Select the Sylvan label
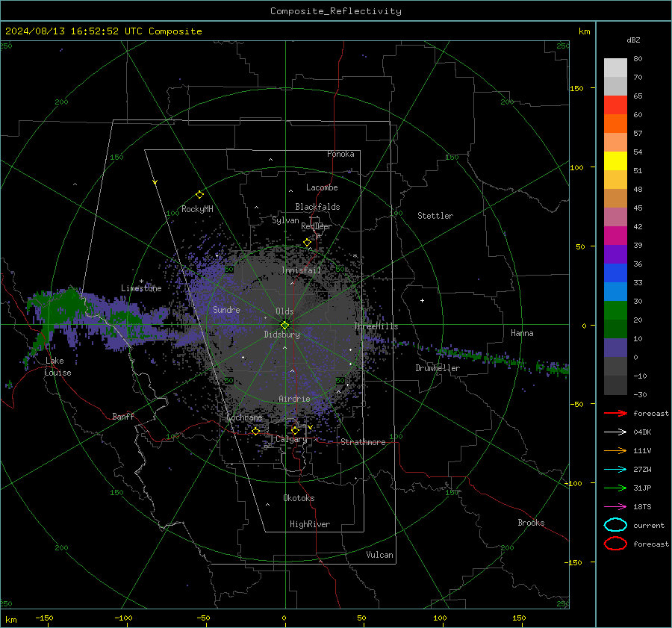672x628 pixels. 285,220
